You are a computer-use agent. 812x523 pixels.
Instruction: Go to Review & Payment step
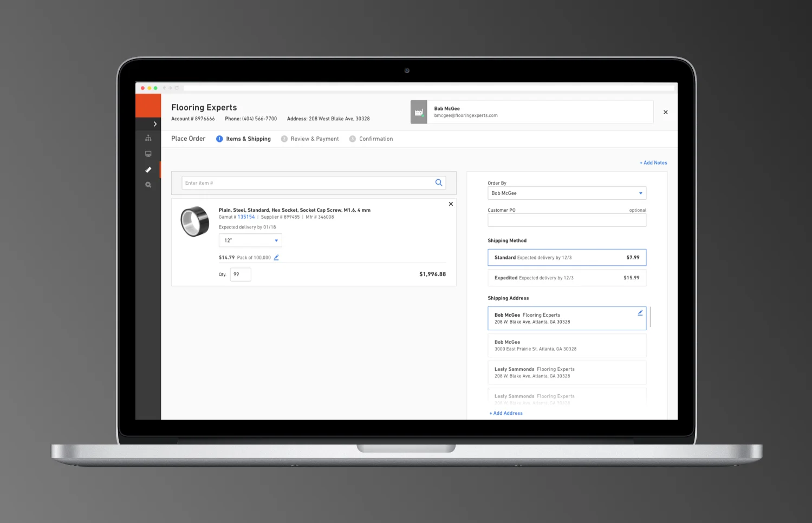click(310, 139)
